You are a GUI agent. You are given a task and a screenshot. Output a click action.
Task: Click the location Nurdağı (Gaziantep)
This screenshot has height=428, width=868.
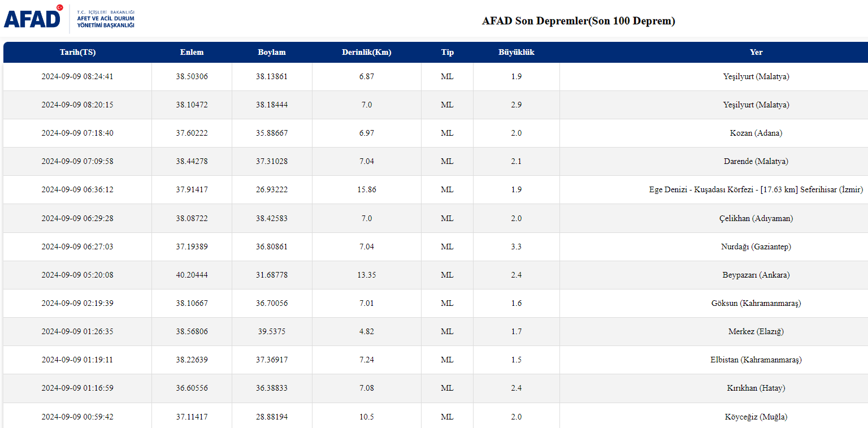(x=756, y=247)
